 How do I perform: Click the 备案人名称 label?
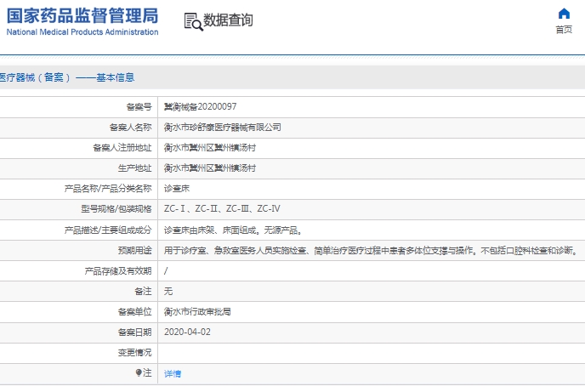131,128
